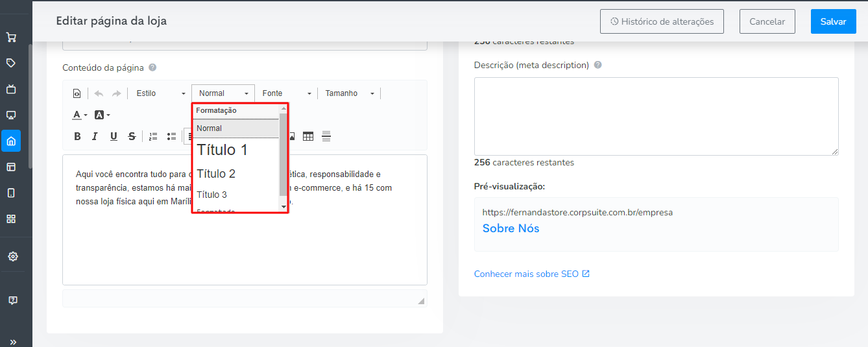Open the TV icon section in sidebar
The width and height of the screenshot is (868, 347).
[11, 89]
